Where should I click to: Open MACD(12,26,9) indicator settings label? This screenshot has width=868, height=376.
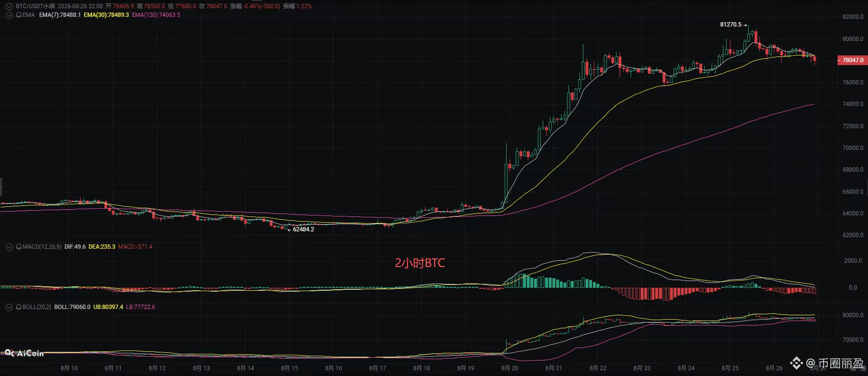point(42,247)
